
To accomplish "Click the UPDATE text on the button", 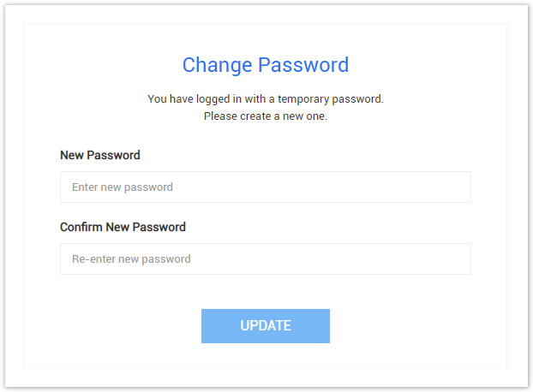I will 266,326.
